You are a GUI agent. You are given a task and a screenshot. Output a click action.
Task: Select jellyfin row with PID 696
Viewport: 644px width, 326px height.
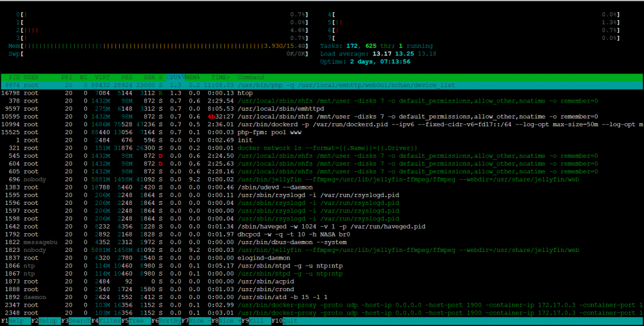pyautogui.click(x=322, y=179)
